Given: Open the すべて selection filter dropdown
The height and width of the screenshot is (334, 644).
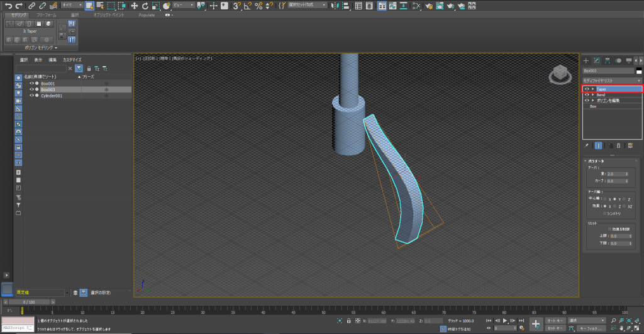Looking at the screenshot, I should [x=72, y=5].
